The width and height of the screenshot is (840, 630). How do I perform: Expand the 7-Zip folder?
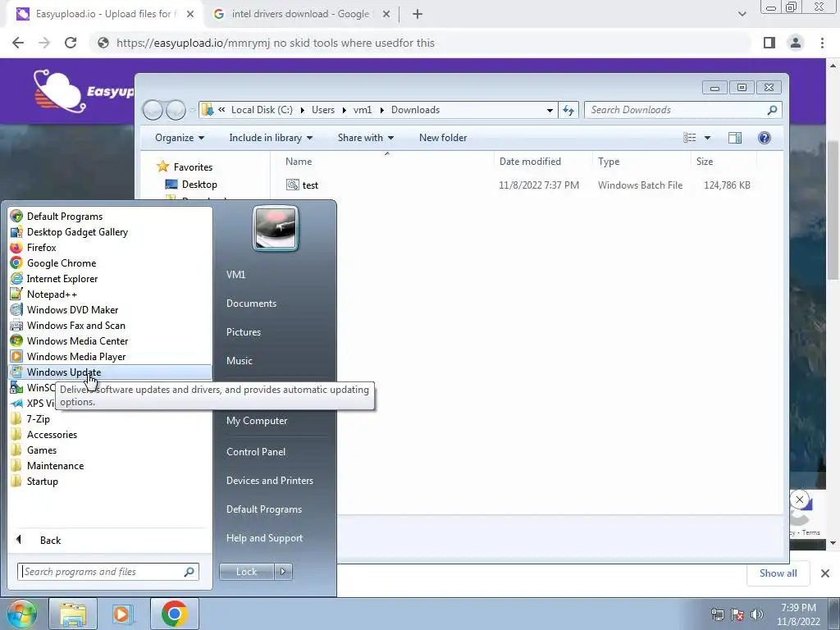coord(38,419)
